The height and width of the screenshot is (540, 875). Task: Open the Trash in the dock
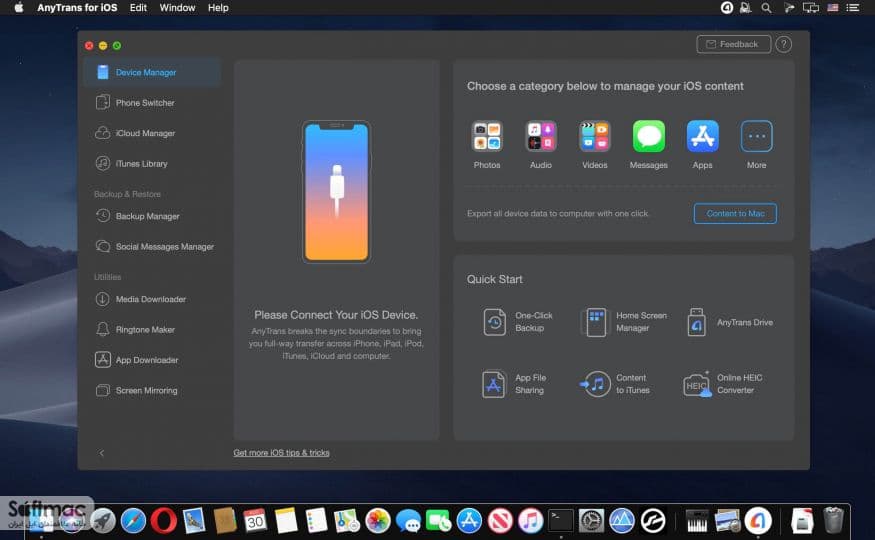click(833, 520)
